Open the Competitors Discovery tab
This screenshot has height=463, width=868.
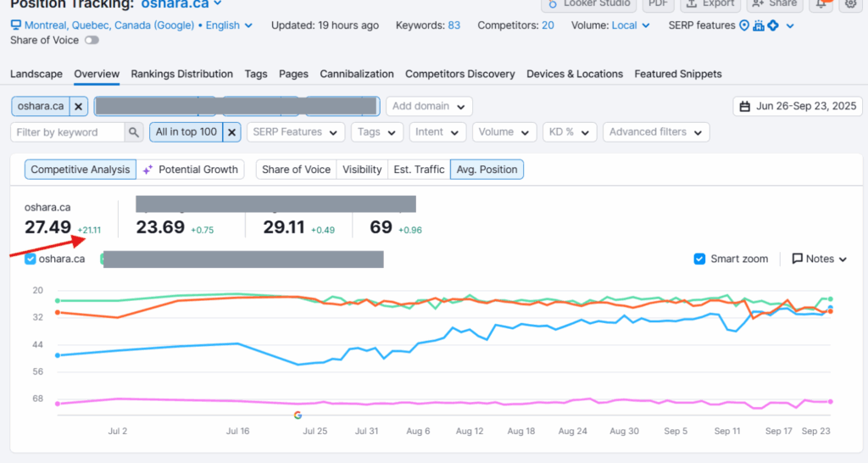tap(459, 74)
